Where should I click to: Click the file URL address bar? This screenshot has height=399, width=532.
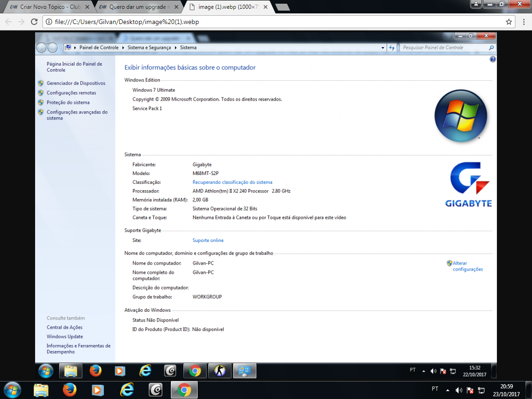pos(278,22)
